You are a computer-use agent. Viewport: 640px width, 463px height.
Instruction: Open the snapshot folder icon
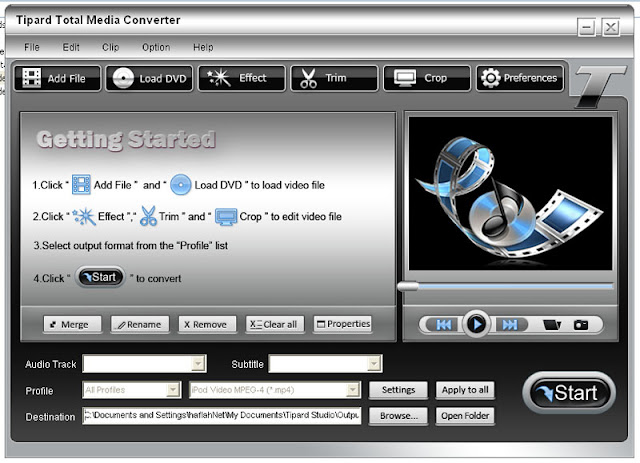tap(552, 325)
